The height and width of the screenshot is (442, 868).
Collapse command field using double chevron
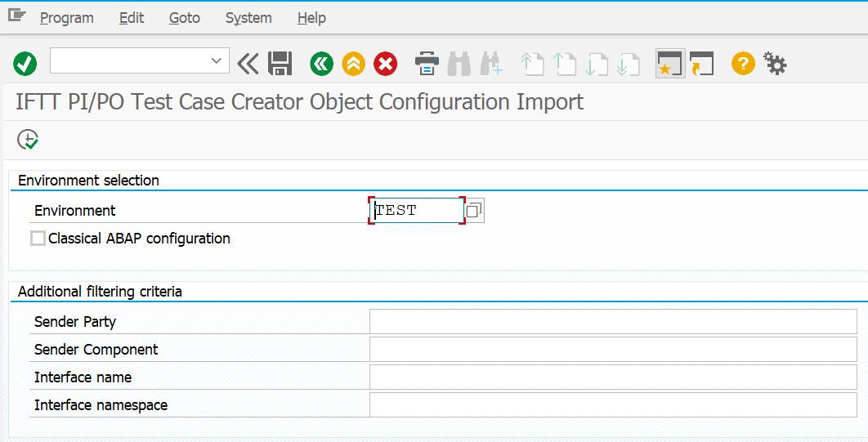248,63
